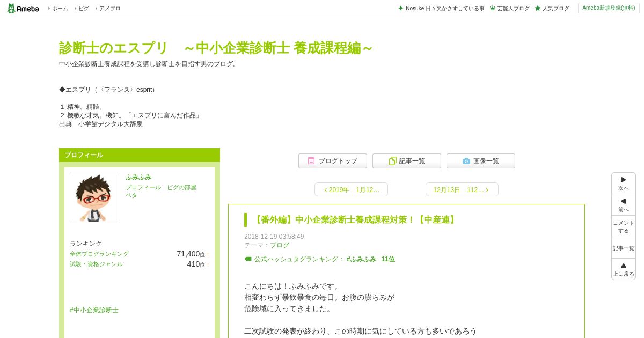
Task: Open the テーマ ブログ link
Action: (280, 245)
